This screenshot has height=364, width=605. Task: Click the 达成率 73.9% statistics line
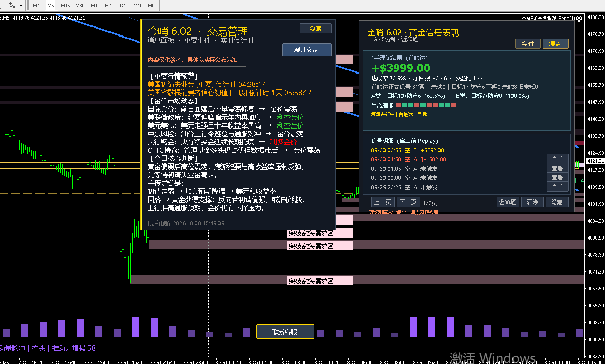[428, 78]
